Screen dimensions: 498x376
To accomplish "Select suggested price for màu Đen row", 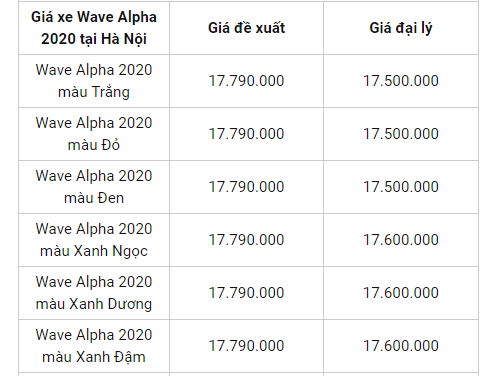I will point(246,187).
